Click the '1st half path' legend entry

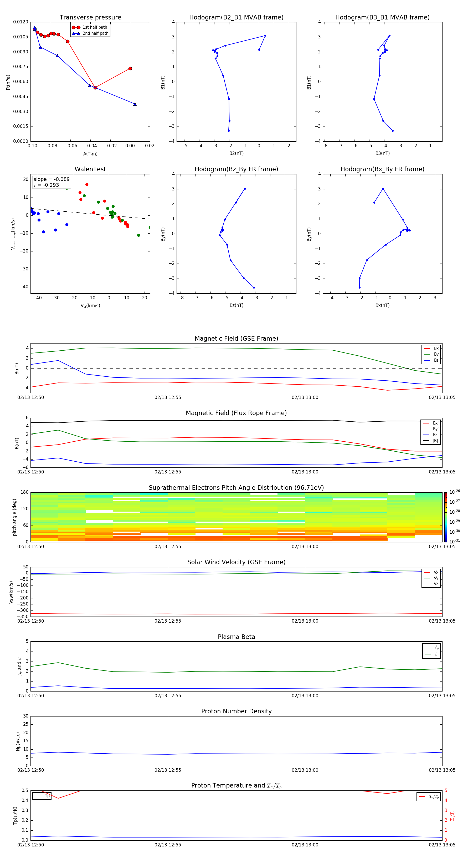click(90, 27)
